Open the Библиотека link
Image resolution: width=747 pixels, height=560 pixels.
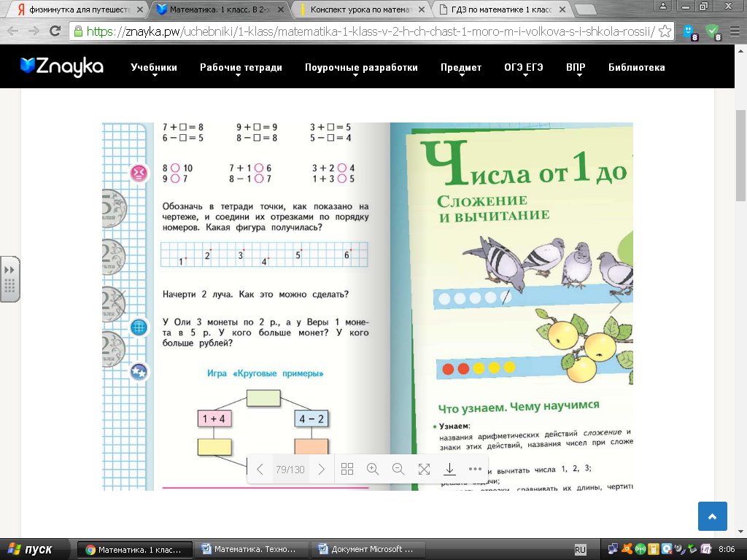point(636,68)
